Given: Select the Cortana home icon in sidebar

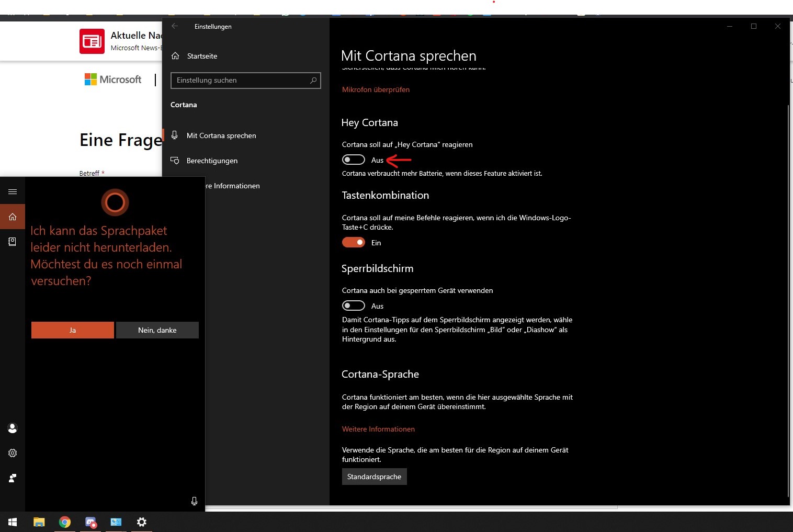Looking at the screenshot, I should (13, 217).
